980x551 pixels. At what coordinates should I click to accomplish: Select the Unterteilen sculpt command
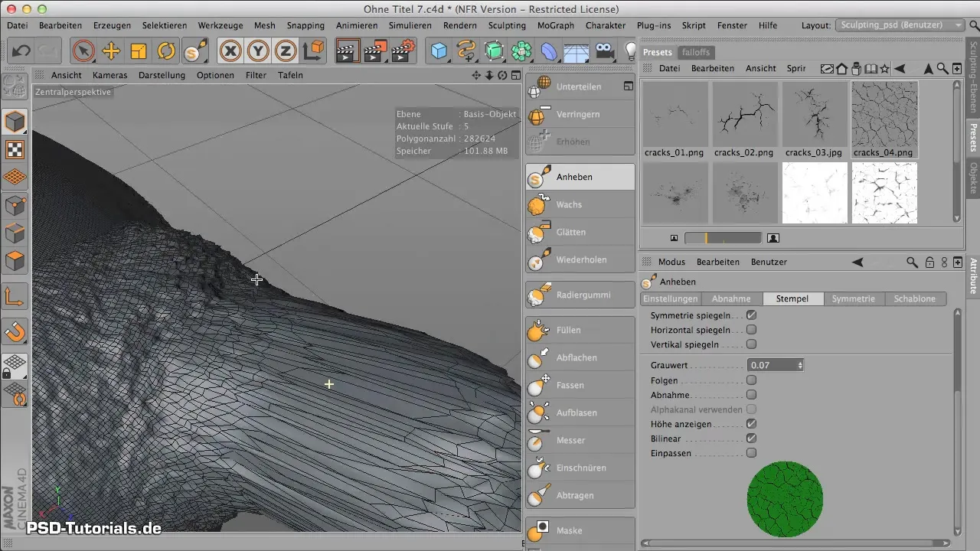580,86
